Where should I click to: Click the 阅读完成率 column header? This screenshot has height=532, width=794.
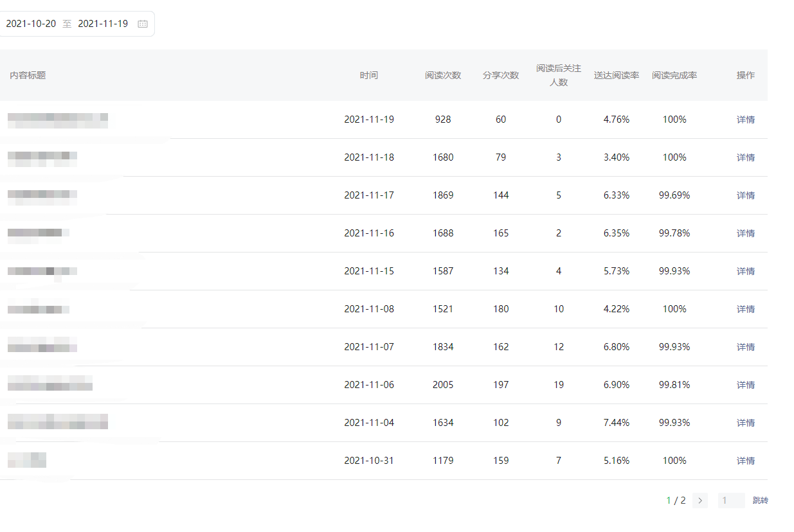(x=674, y=75)
